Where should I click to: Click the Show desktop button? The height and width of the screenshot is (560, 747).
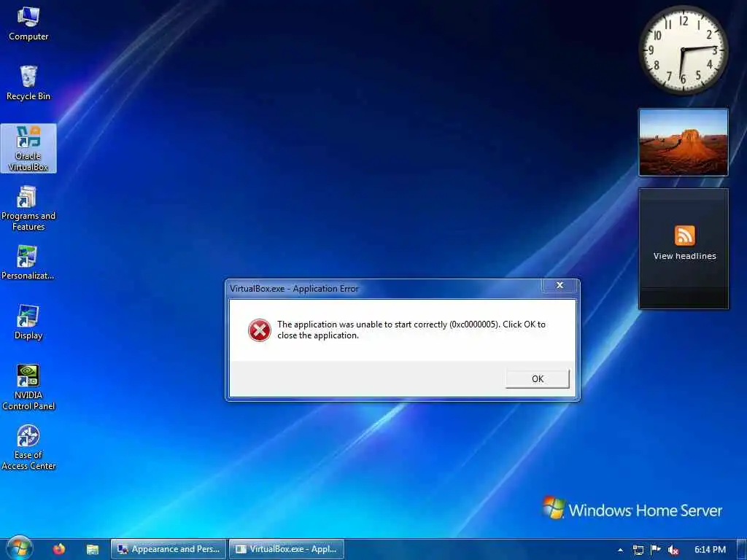(x=742, y=550)
